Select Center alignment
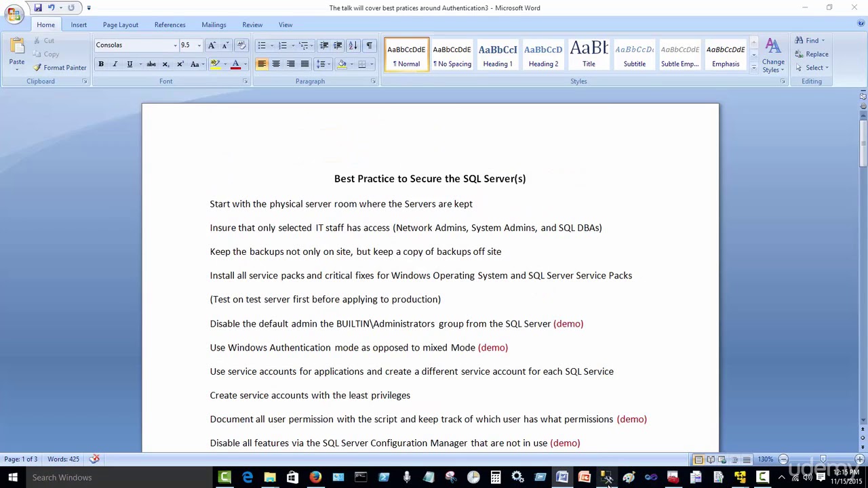The width and height of the screenshot is (868, 488). [276, 64]
